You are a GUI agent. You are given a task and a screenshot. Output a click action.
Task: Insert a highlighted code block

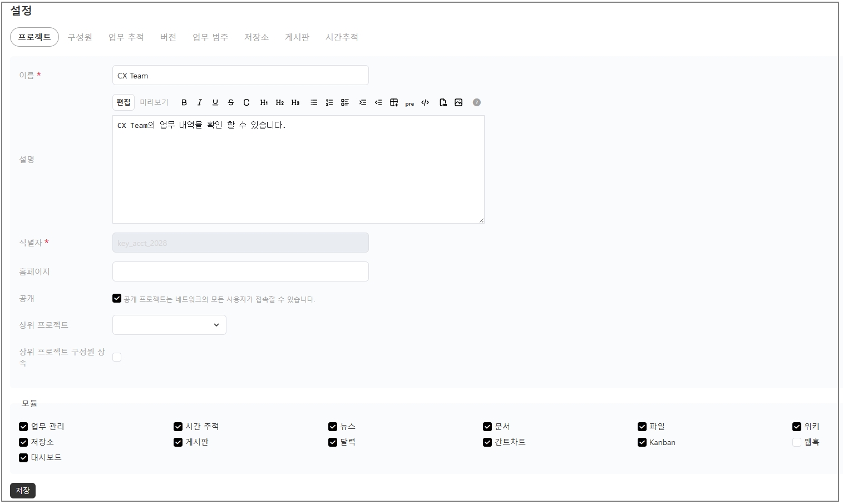[425, 102]
